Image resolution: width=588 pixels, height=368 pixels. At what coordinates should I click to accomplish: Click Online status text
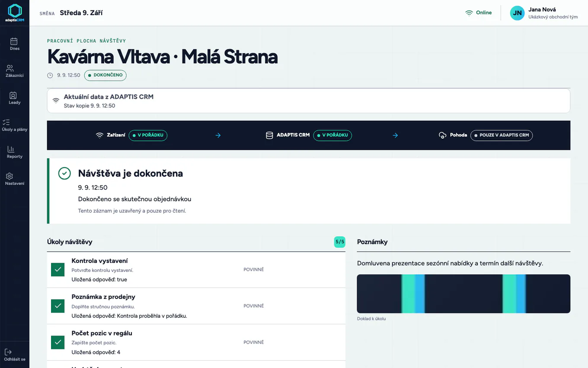click(x=484, y=13)
